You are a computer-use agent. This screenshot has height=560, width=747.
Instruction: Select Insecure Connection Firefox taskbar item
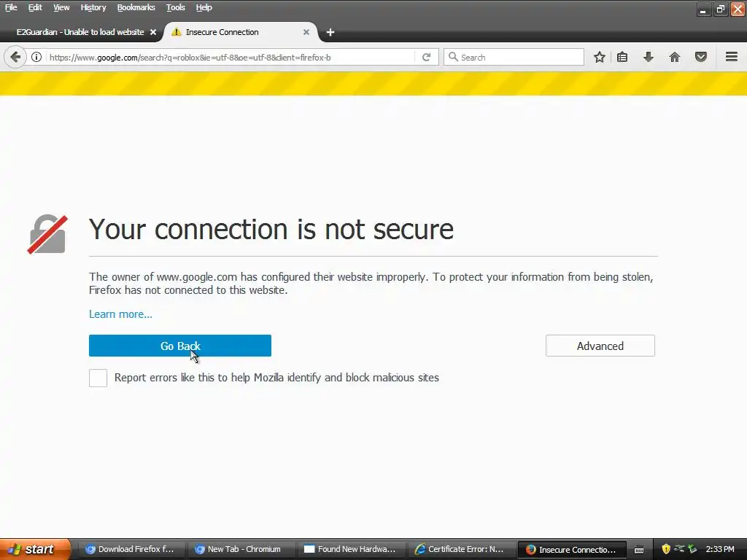(571, 550)
